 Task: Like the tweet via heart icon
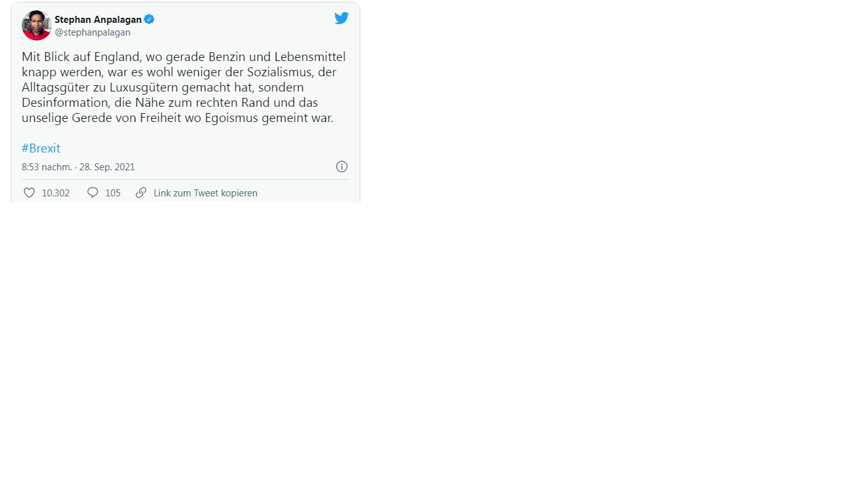pyautogui.click(x=29, y=193)
